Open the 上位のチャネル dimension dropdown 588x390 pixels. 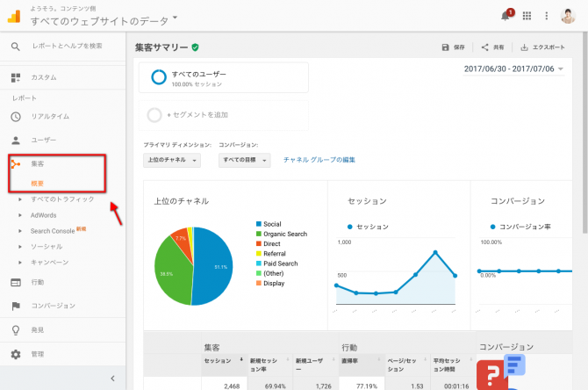172,160
